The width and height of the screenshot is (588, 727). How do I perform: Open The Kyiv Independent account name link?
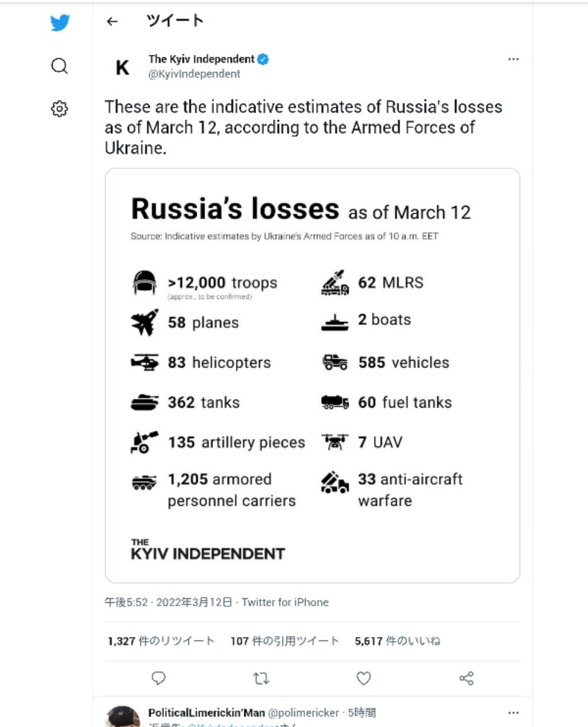[x=201, y=60]
